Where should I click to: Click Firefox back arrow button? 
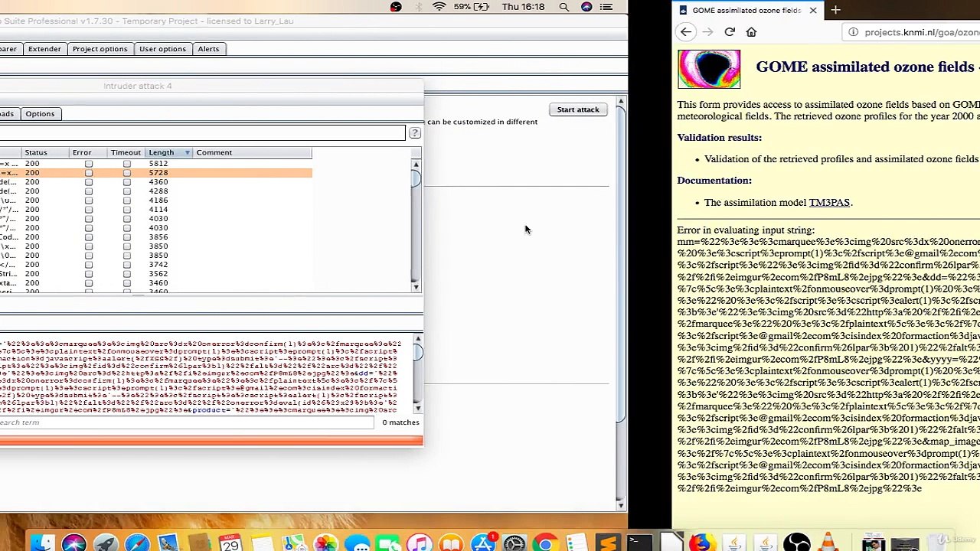coord(686,32)
